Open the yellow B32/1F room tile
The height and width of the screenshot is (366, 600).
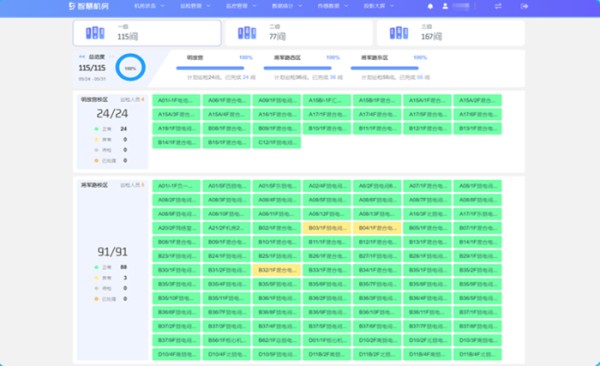click(276, 270)
